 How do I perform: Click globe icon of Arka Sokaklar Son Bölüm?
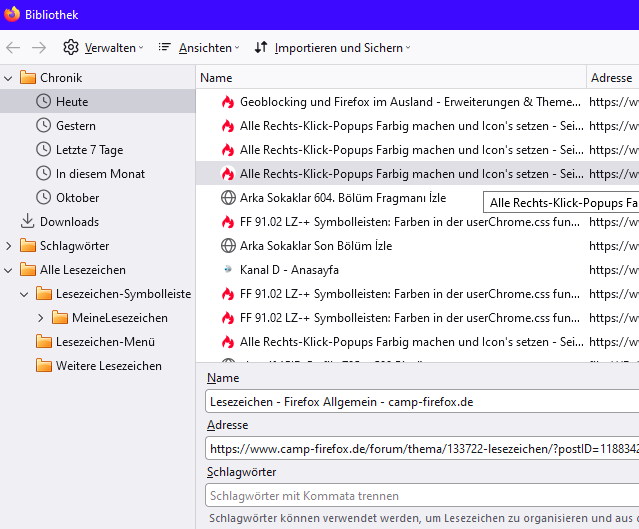pos(228,245)
